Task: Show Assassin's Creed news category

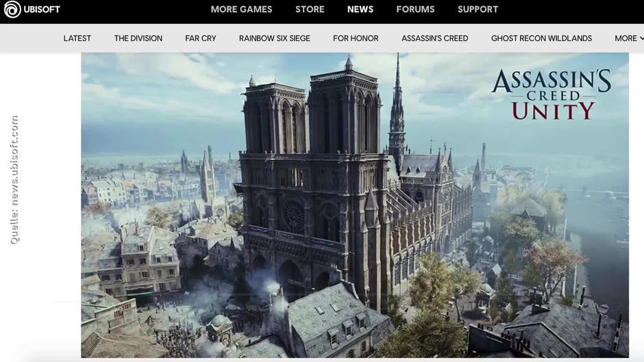Action: [435, 38]
